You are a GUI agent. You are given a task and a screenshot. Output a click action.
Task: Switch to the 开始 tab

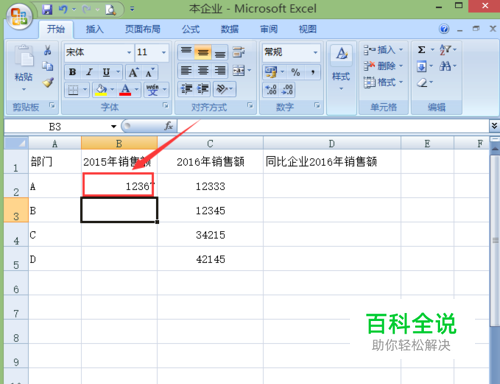pos(56,29)
